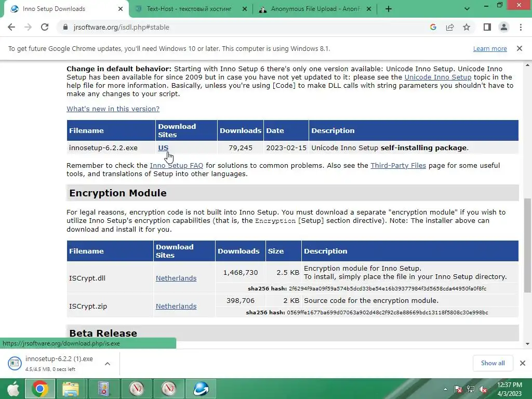Screen dimensions: 532x399
Task: Open the Chrome profile avatar menu
Action: click(x=504, y=27)
